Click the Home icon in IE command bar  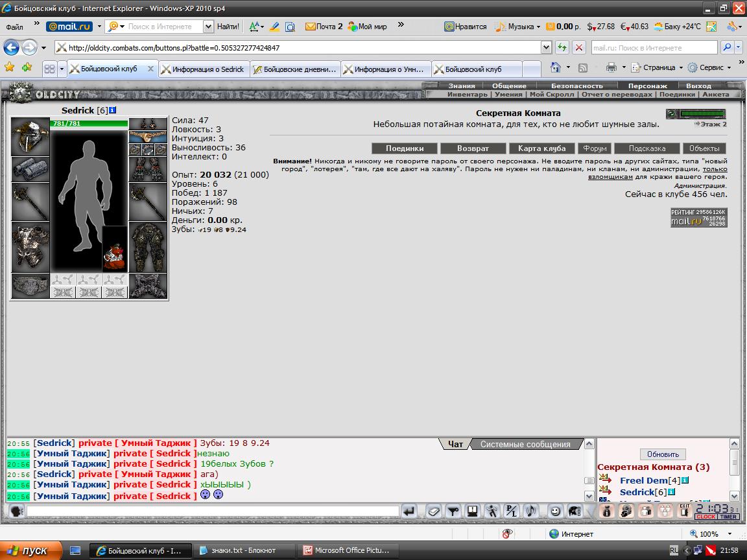[556, 67]
